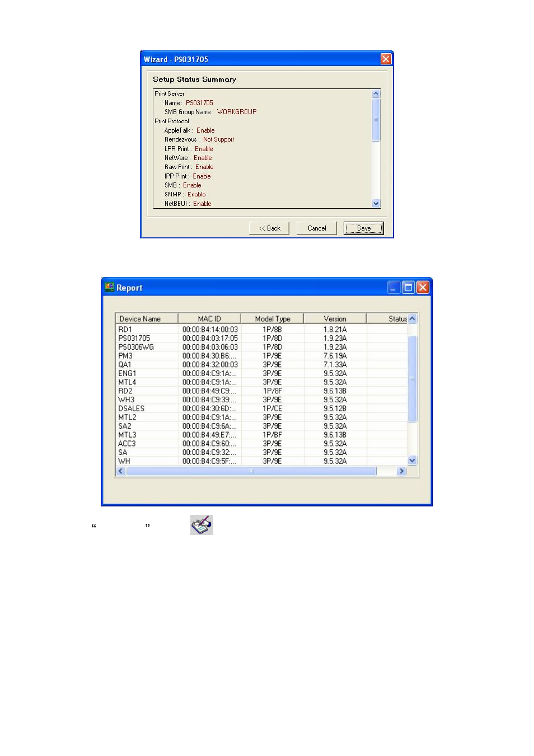This screenshot has width=534, height=756.
Task: Click the AppleTalk Enable line
Action: tap(189, 130)
